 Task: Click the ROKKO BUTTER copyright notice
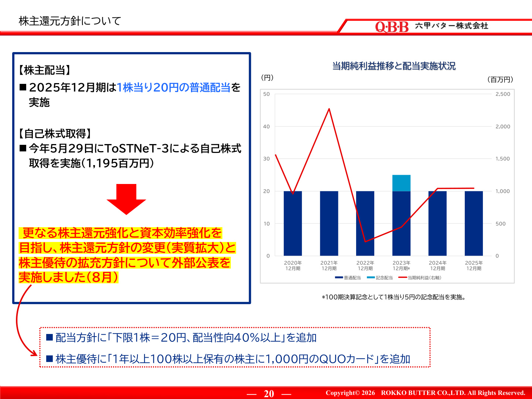(426, 393)
